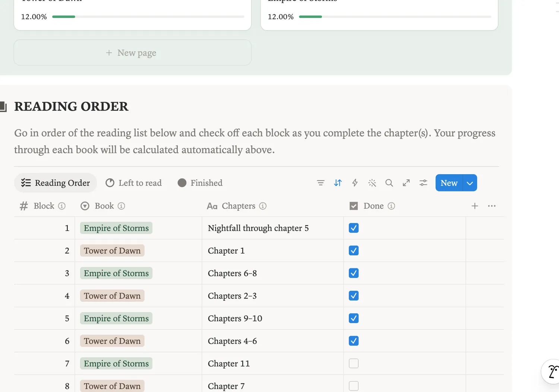Click the Done column checkbox-type icon
Screen dimensions: 559x392
pos(354,206)
